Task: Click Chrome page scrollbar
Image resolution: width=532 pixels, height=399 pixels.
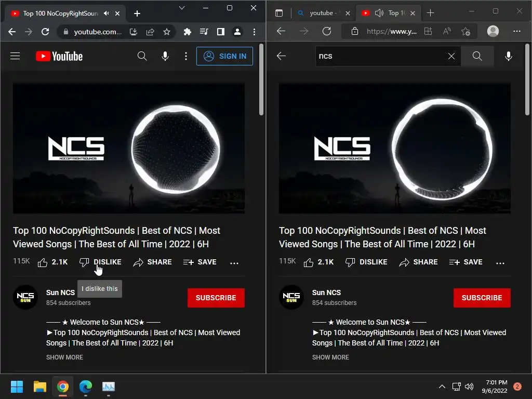Action: coord(261,79)
